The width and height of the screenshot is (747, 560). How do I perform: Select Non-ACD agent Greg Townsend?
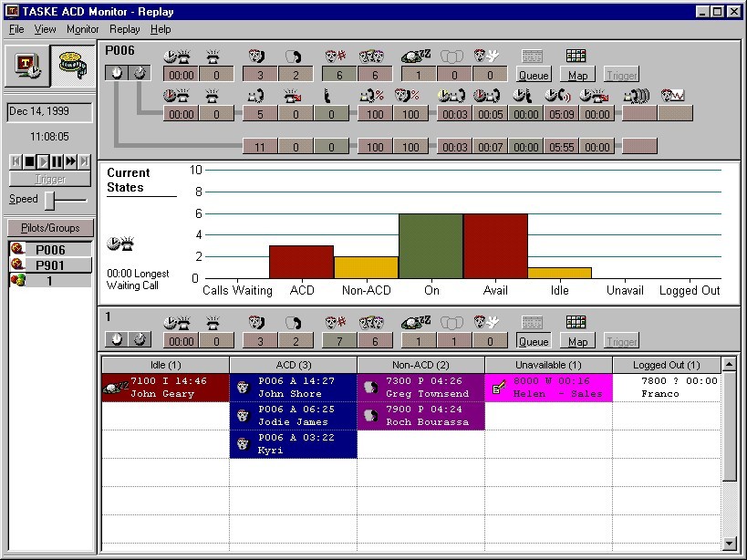coord(420,388)
